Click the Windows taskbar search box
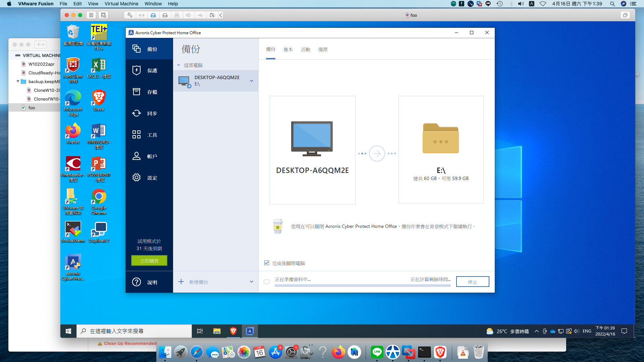The image size is (644, 362). click(x=134, y=331)
